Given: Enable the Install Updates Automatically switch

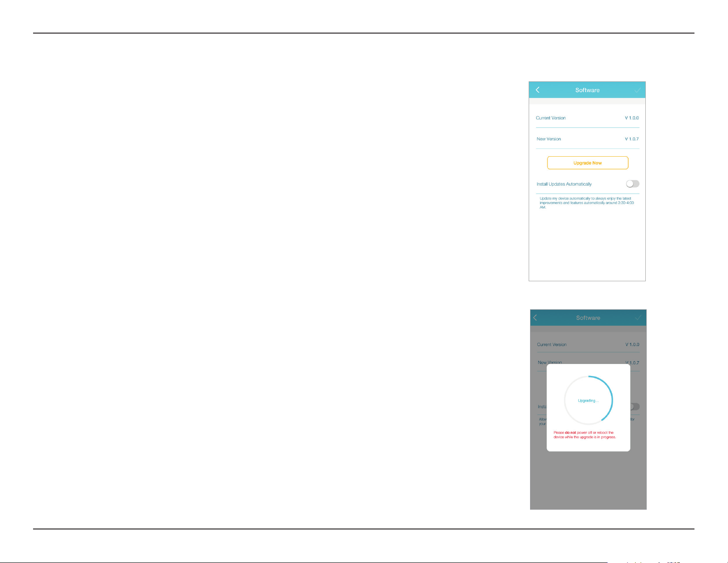Looking at the screenshot, I should point(632,184).
